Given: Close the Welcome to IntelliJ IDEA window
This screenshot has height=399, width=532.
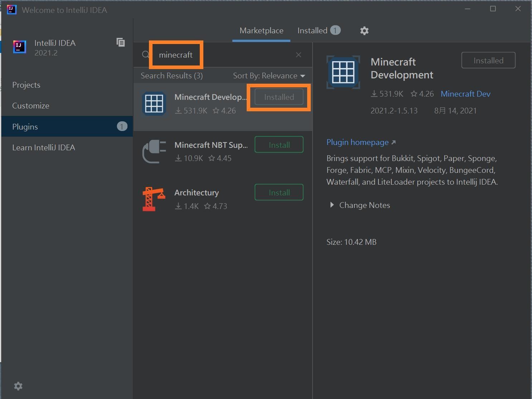Looking at the screenshot, I should 518,9.
